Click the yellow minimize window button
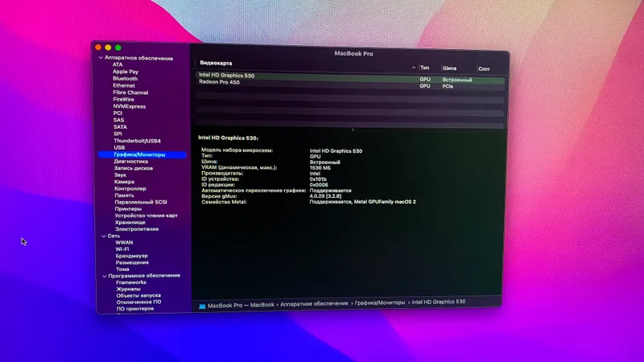The height and width of the screenshot is (362, 644). (x=108, y=47)
